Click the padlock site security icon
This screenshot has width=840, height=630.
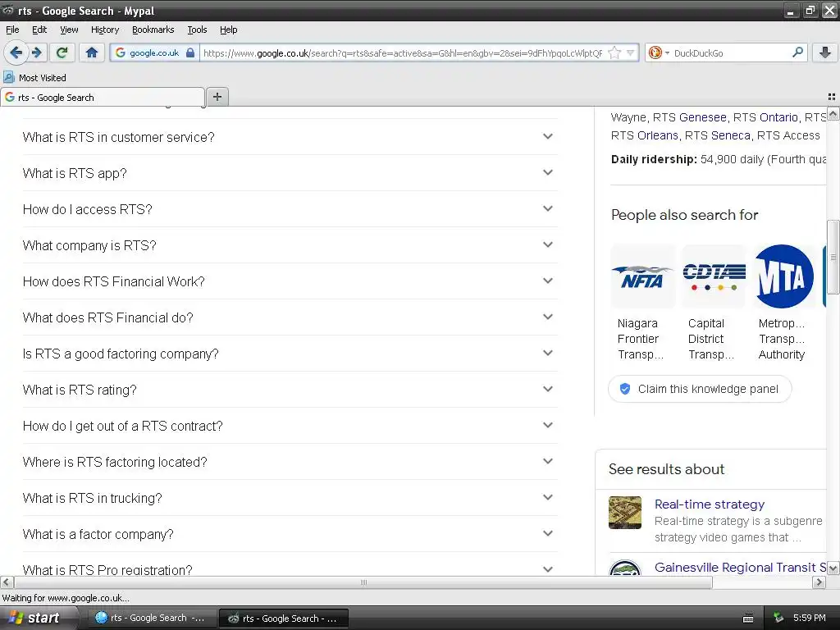(190, 52)
